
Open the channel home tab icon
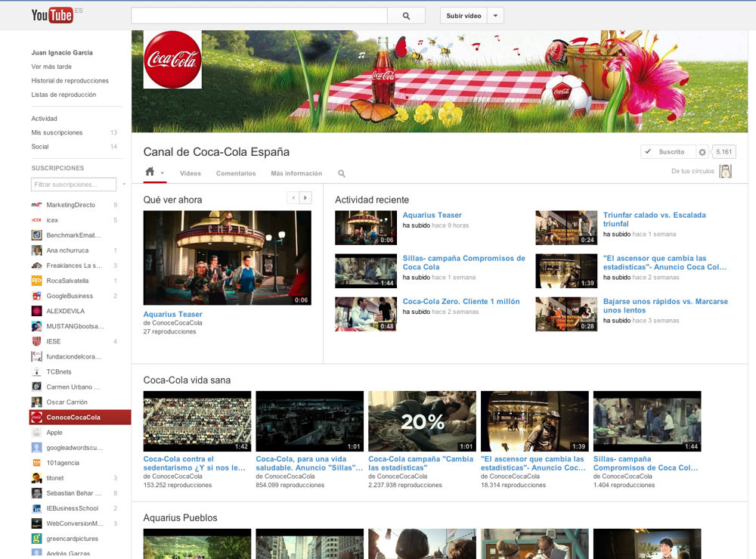pyautogui.click(x=150, y=172)
